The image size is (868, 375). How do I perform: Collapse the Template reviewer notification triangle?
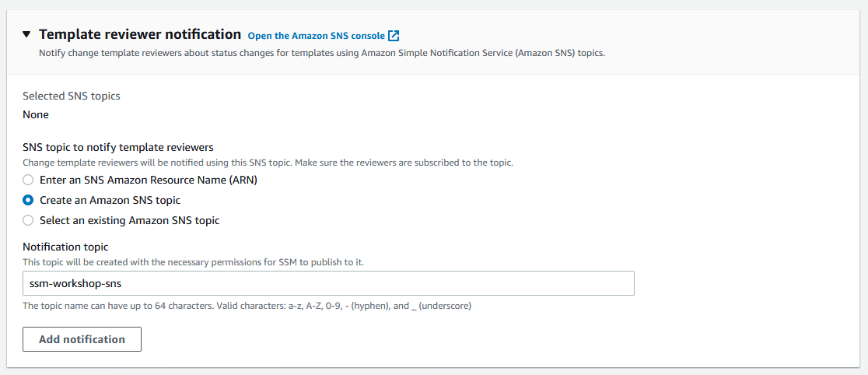pyautogui.click(x=26, y=34)
